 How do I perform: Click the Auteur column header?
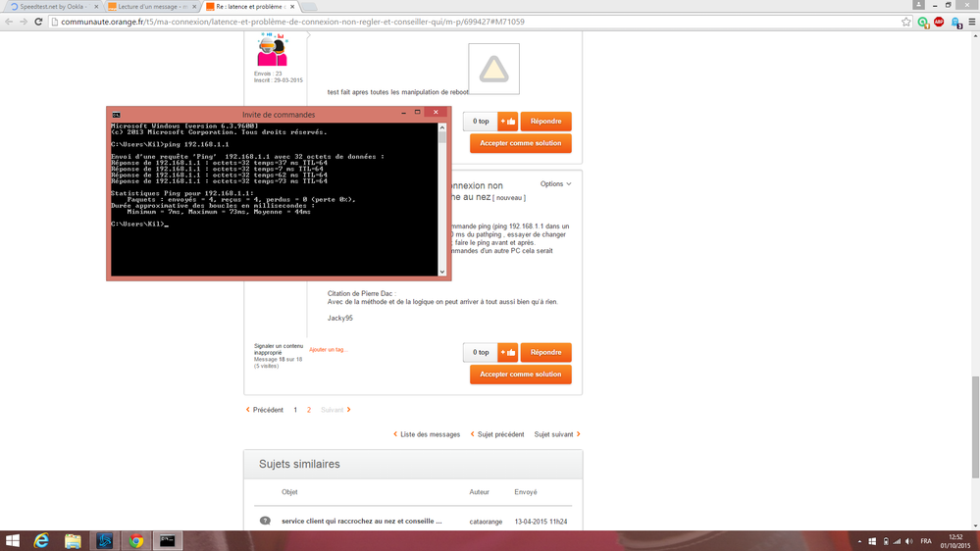[480, 492]
